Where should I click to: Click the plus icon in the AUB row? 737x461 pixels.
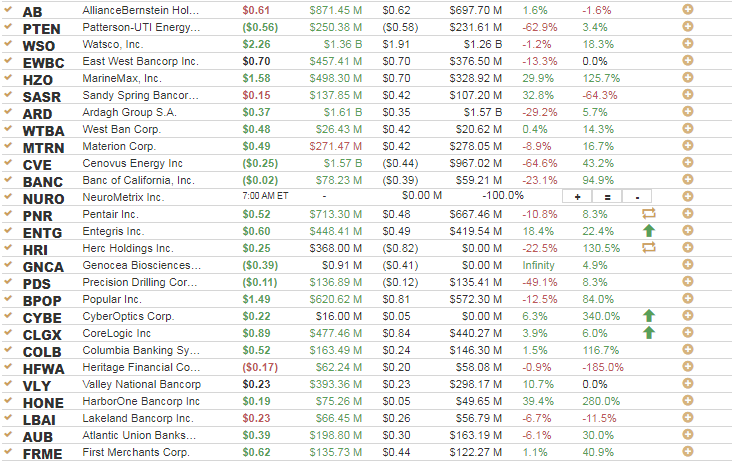(688, 434)
